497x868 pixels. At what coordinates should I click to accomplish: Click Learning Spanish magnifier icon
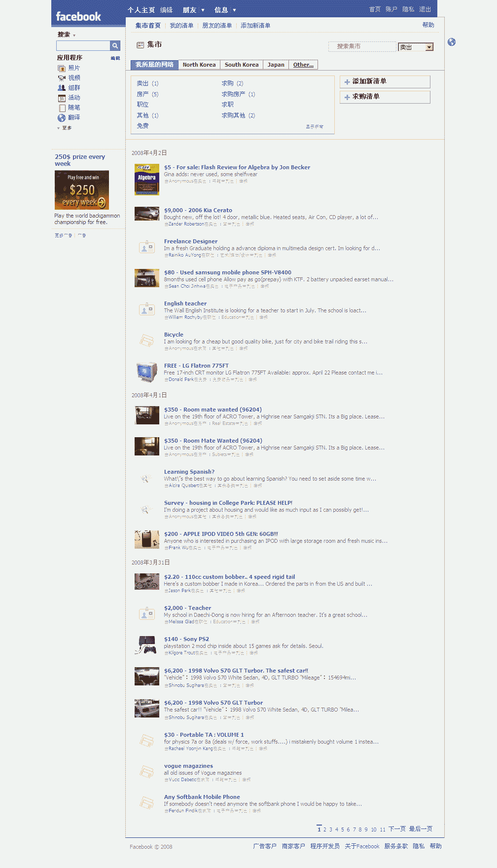coord(145,479)
